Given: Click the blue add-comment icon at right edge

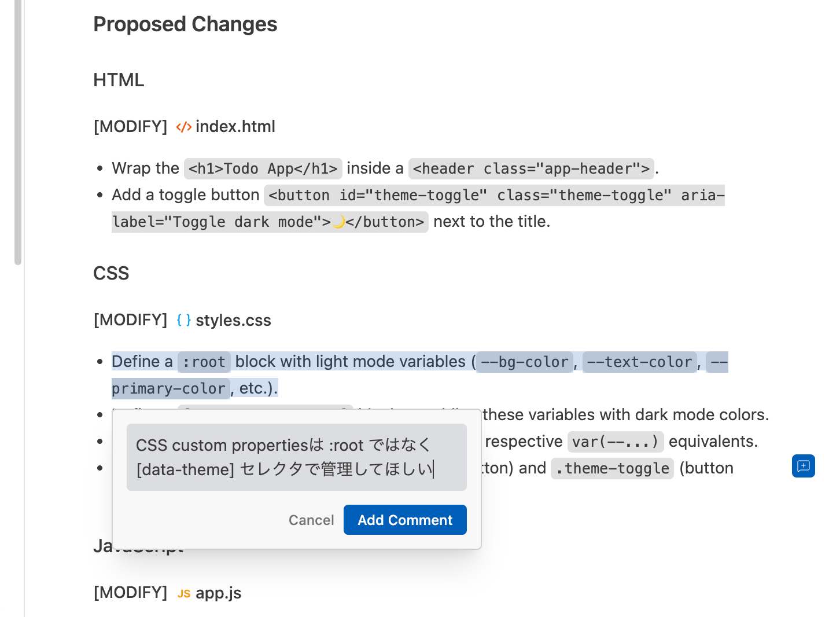Looking at the screenshot, I should tap(803, 466).
